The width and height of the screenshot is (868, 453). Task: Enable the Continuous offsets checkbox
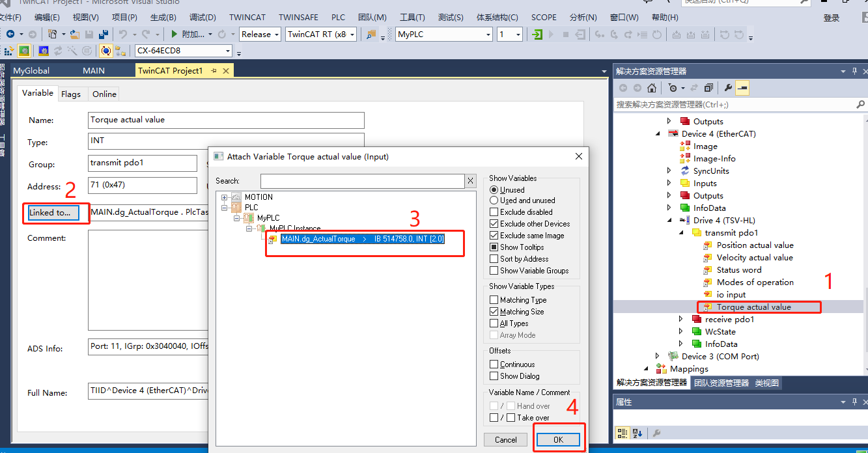coord(494,364)
